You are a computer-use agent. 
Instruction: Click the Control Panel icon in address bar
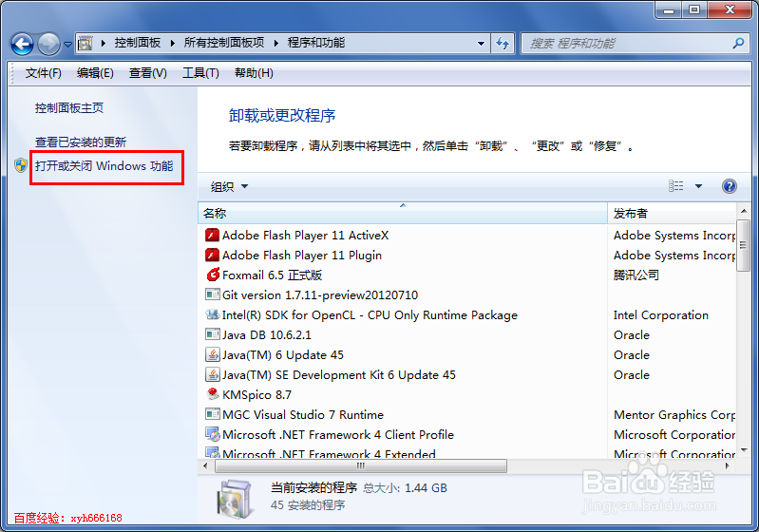point(85,44)
